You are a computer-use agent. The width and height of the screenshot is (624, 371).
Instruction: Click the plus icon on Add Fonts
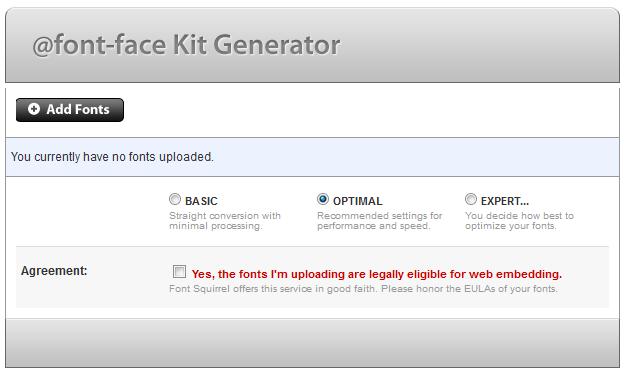point(34,109)
